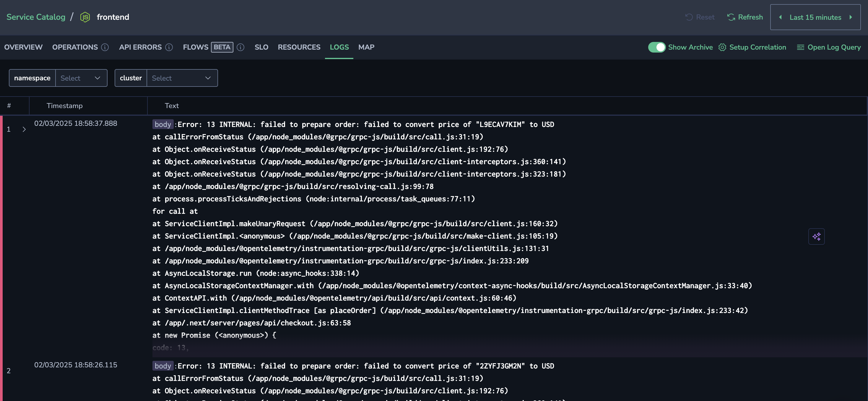Click the info icon next to API ERRORS
868x401 pixels.
169,47
